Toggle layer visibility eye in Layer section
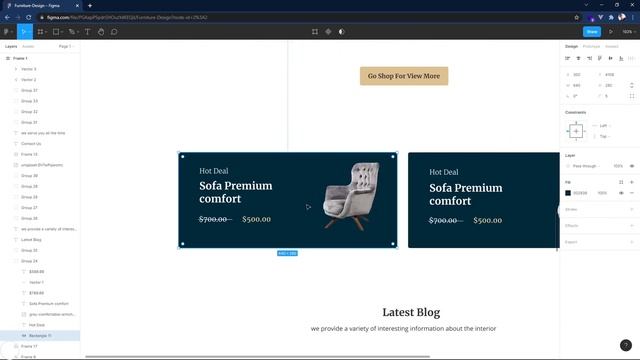640x360 pixels. (632, 166)
